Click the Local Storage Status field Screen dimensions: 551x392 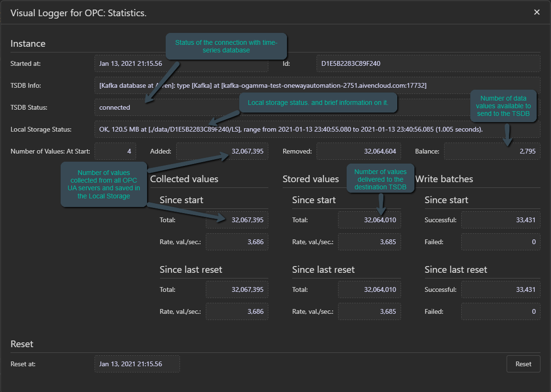tap(317, 129)
